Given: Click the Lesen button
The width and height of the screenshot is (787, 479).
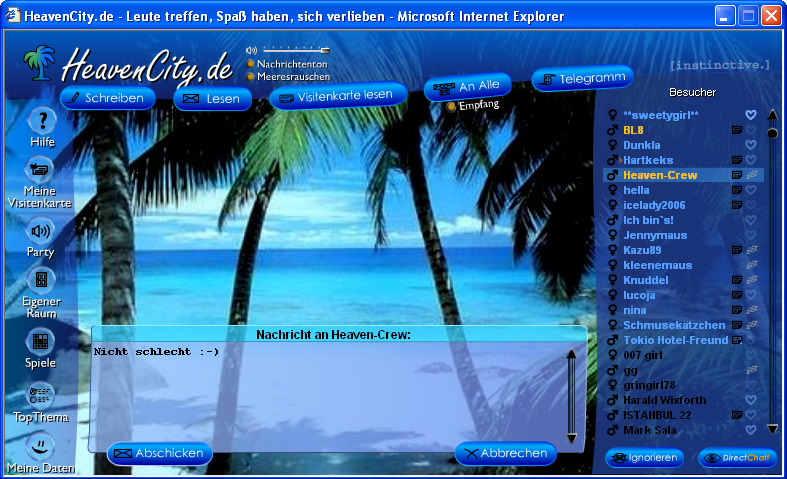Looking at the screenshot, I should point(212,98).
